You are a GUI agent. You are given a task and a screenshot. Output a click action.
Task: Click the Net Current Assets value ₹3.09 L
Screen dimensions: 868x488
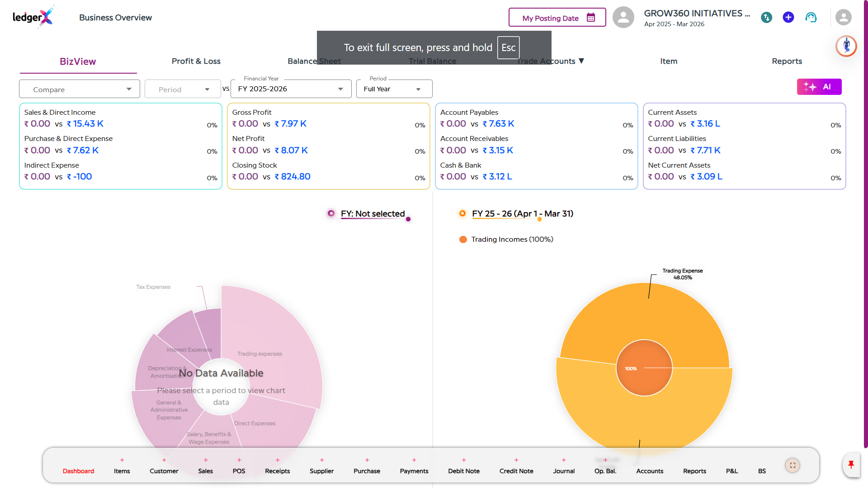pos(707,177)
